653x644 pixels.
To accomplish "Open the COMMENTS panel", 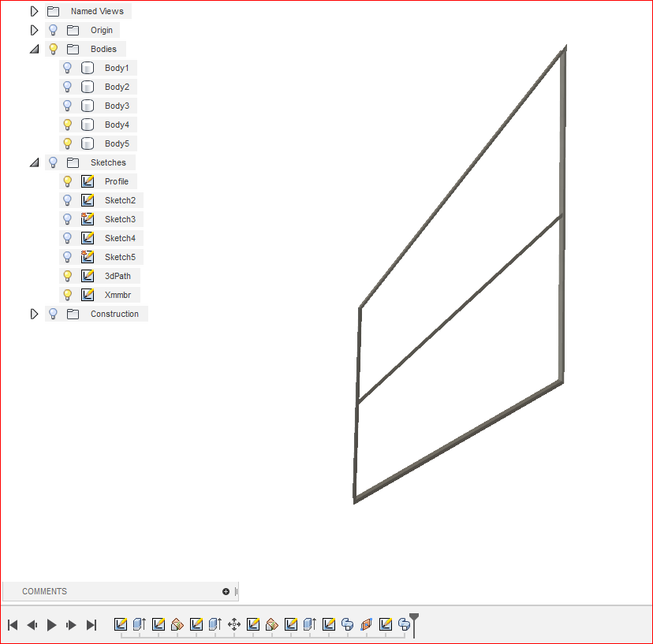I will point(44,591).
